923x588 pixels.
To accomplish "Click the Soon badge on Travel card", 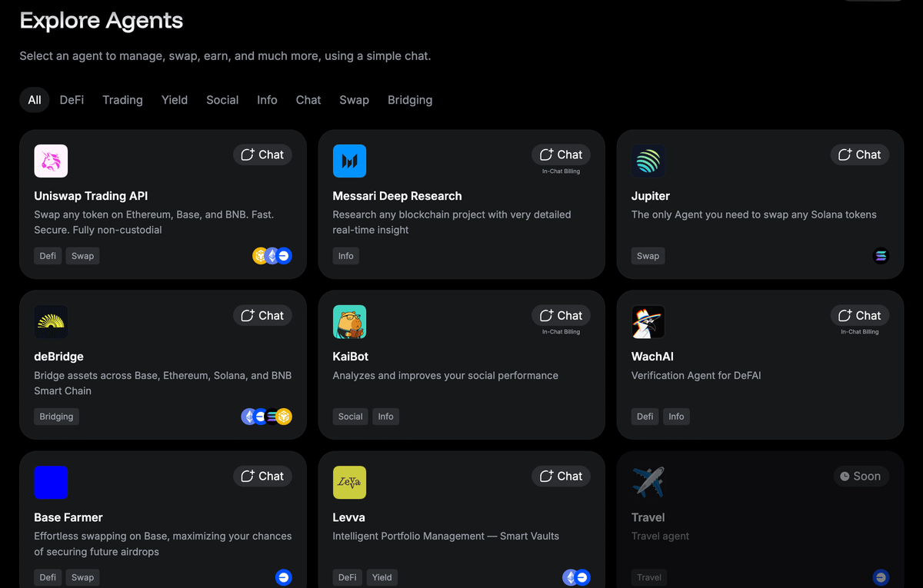I will click(861, 476).
